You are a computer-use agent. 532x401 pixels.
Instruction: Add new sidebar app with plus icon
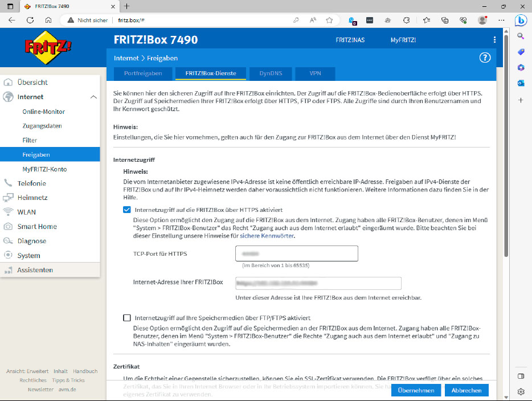(x=521, y=100)
